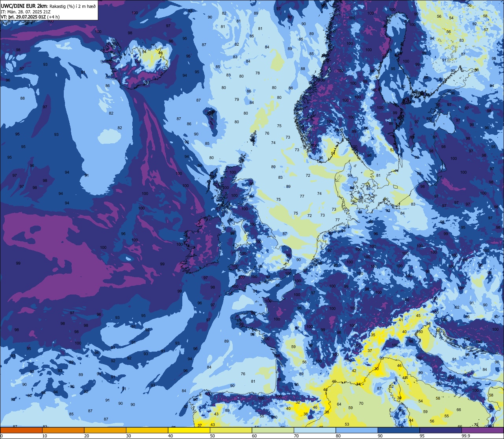The height and width of the screenshot is (439, 504).
Task: Click the '35' humidity value in the yellow area
Action: click(x=373, y=335)
